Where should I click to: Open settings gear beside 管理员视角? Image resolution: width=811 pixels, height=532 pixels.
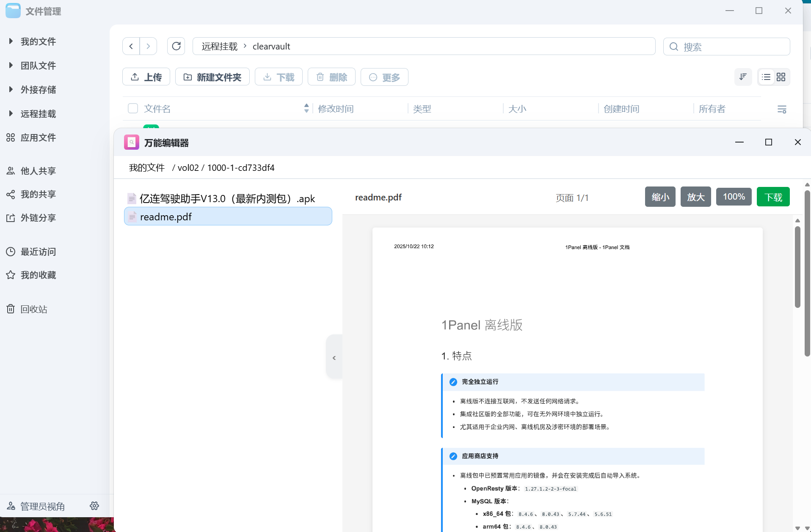click(94, 506)
